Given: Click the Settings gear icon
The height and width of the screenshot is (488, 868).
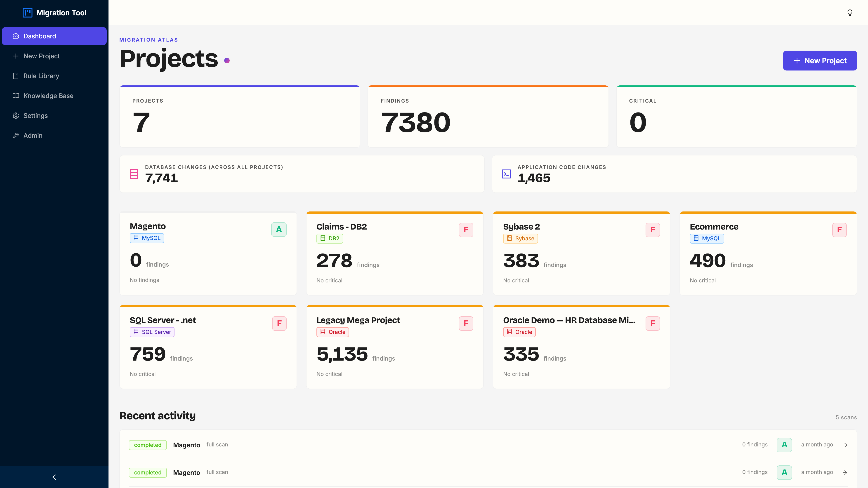Looking at the screenshot, I should point(16,115).
